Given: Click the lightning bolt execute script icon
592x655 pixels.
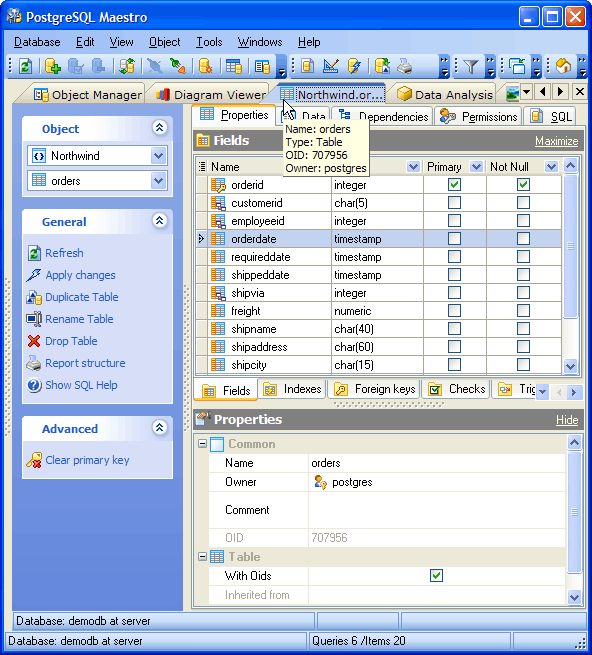Looking at the screenshot, I should tap(354, 66).
